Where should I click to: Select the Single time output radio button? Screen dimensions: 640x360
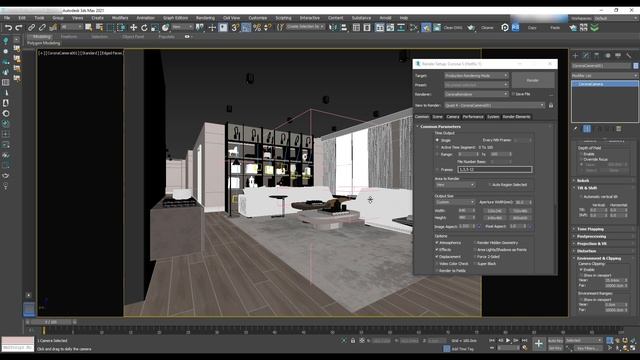tap(437, 140)
